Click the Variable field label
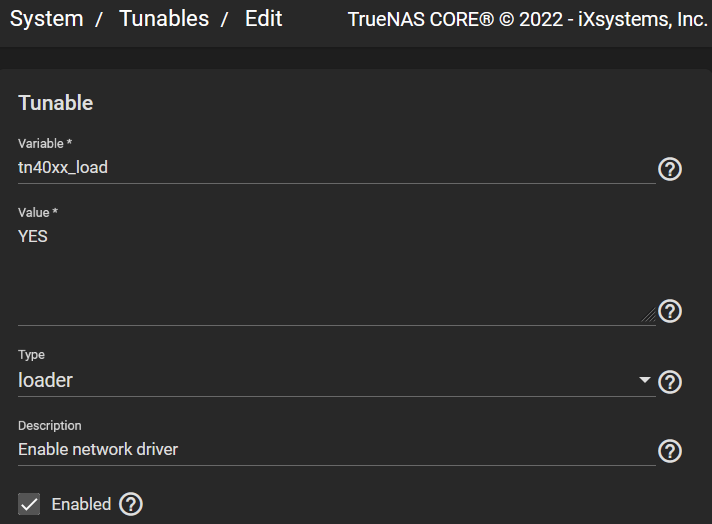712x524 pixels. [x=45, y=143]
